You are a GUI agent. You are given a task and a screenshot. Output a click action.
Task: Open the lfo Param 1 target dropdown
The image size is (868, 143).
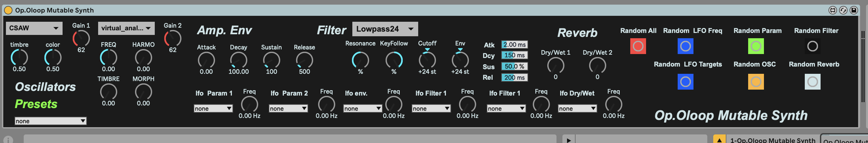(213, 109)
